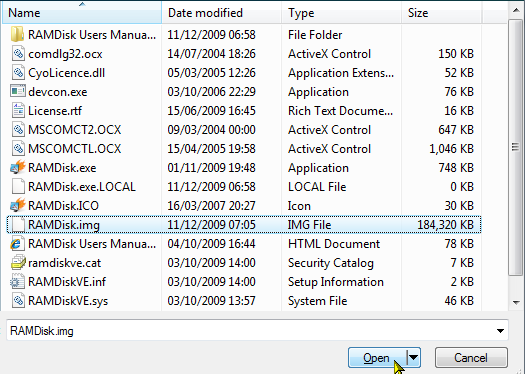Image resolution: width=525 pixels, height=374 pixels.
Task: Select the RAMDiskVE.inf setup icon
Action: point(17,281)
